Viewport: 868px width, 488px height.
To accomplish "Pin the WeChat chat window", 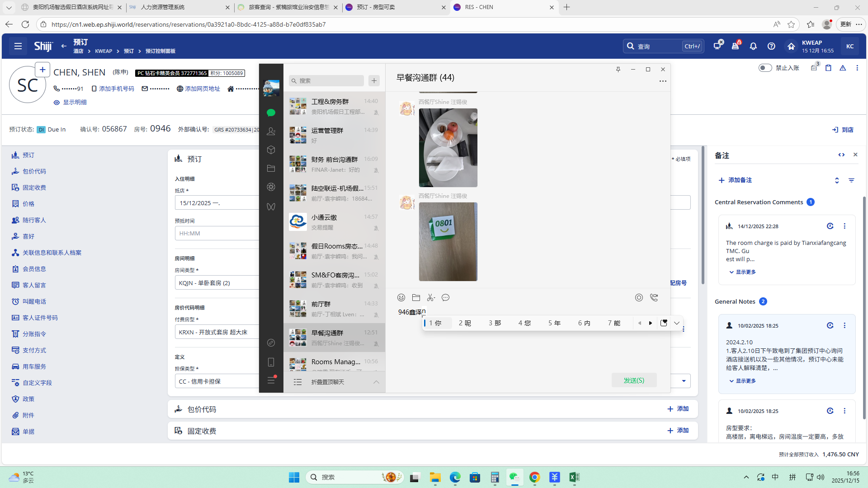I will pos(618,69).
